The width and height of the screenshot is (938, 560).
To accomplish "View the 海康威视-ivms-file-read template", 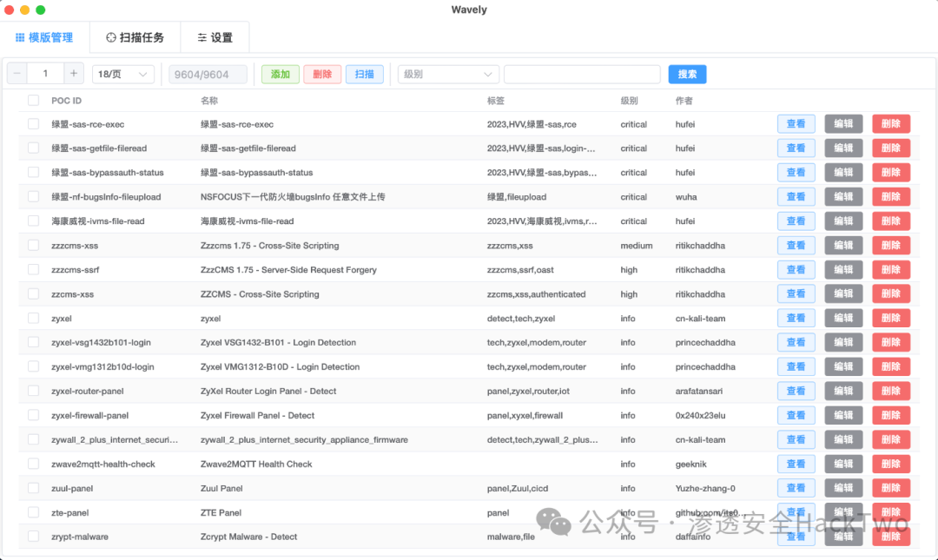I will [x=796, y=221].
